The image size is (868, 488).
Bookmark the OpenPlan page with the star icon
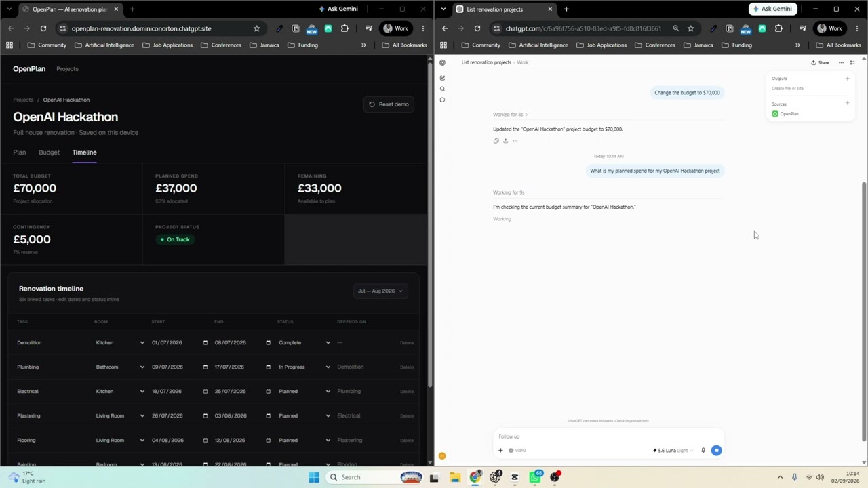pos(256,28)
